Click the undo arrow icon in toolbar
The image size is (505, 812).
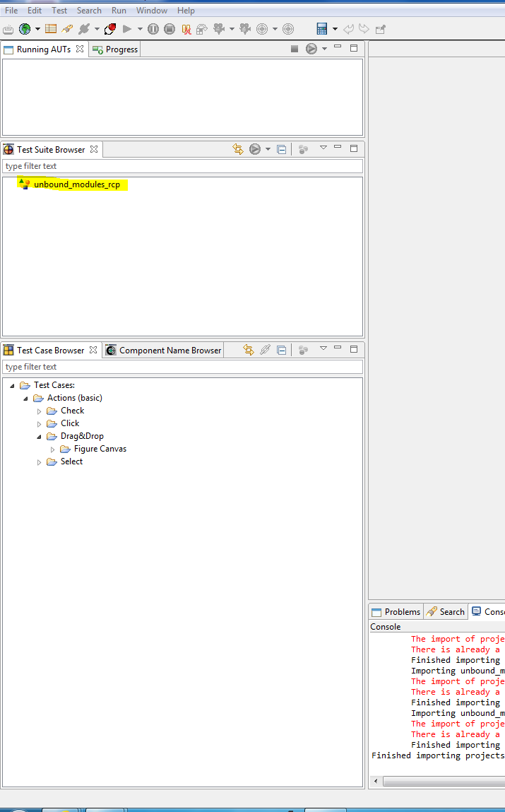pyautogui.click(x=349, y=29)
